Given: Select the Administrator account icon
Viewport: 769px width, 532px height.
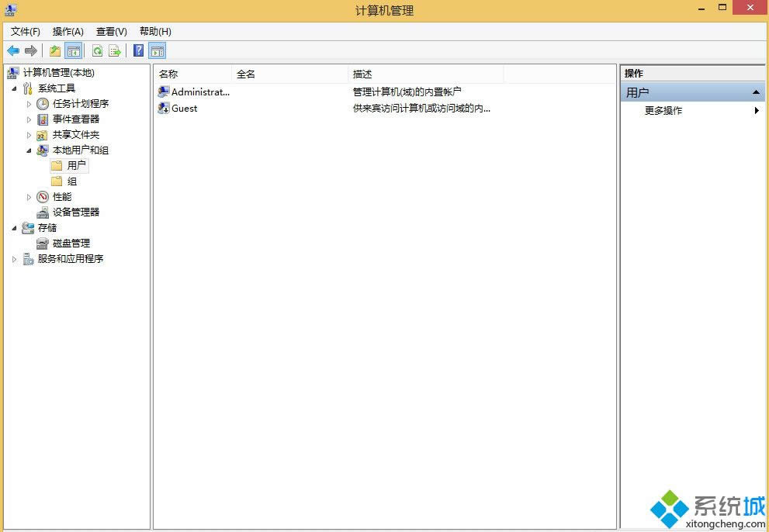Looking at the screenshot, I should pos(164,91).
